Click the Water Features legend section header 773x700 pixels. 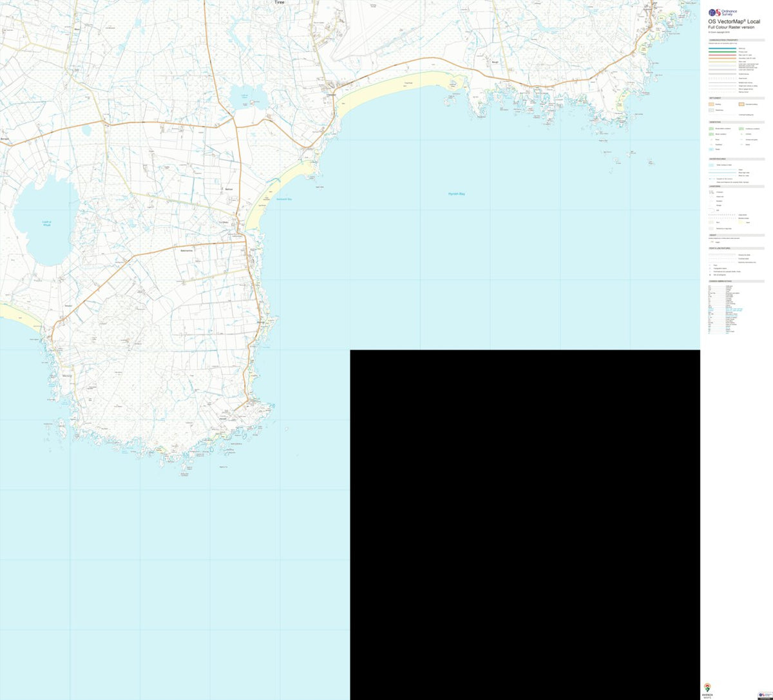717,159
